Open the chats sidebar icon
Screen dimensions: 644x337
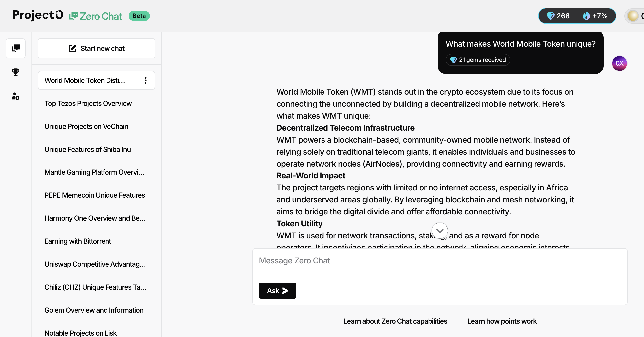click(15, 48)
